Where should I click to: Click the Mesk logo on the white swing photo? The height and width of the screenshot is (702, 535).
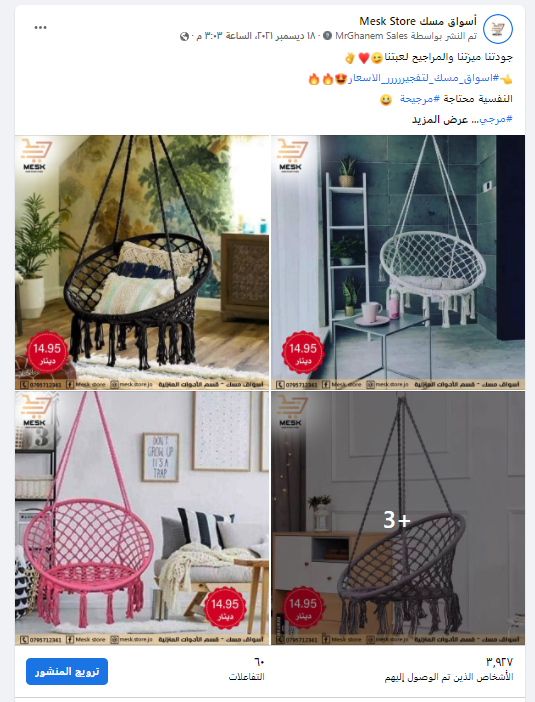pyautogui.click(x=290, y=155)
